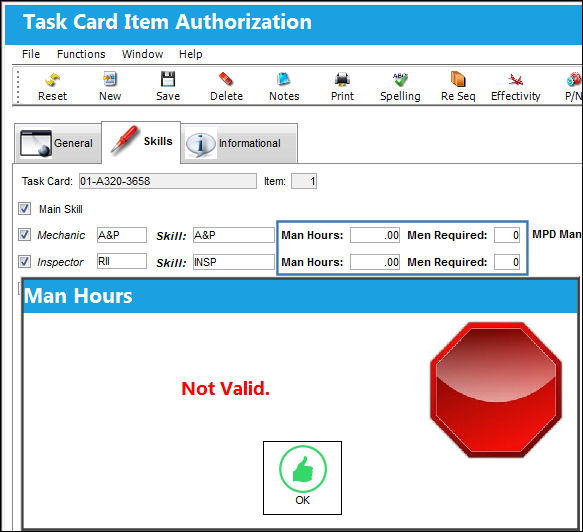This screenshot has width=583, height=532.
Task: Open the Help menu
Action: point(191,54)
